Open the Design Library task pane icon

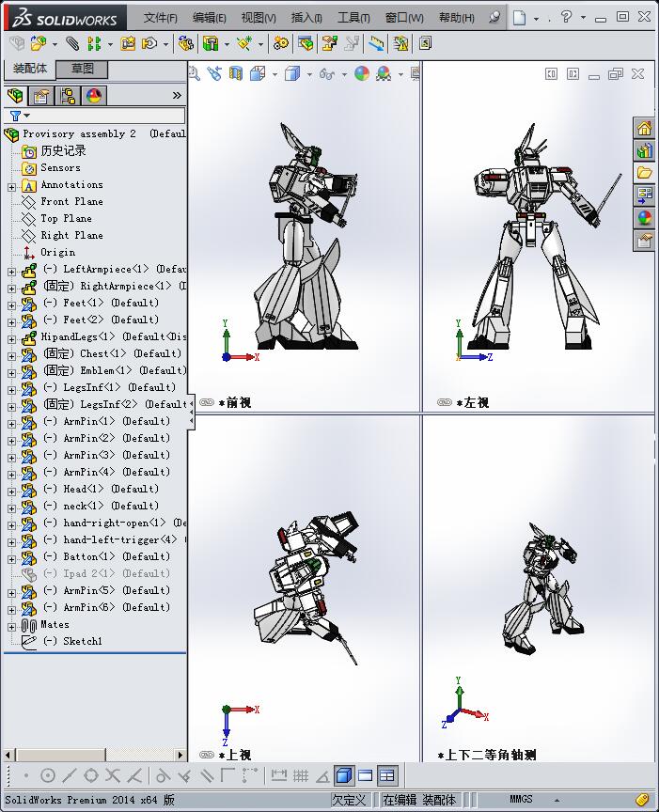[644, 150]
